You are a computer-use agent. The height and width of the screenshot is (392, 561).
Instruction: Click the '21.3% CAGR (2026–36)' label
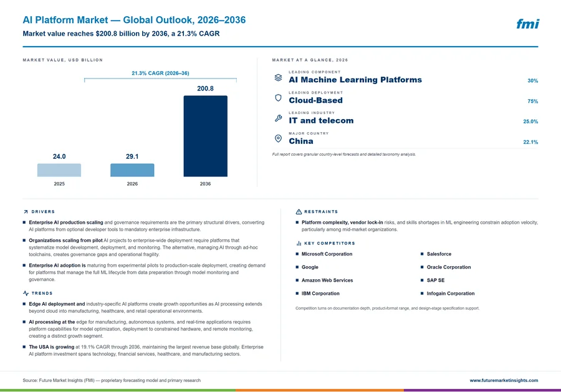tap(160, 73)
